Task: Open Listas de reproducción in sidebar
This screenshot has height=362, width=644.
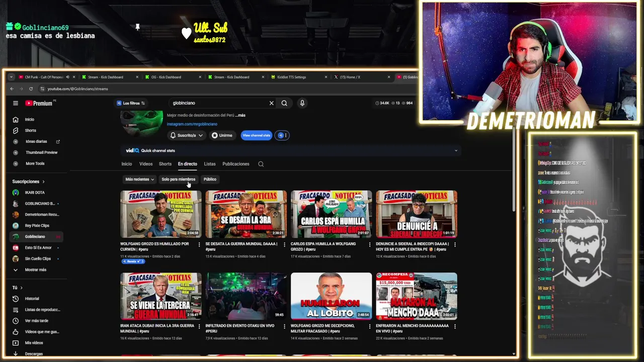Action: click(42, 310)
